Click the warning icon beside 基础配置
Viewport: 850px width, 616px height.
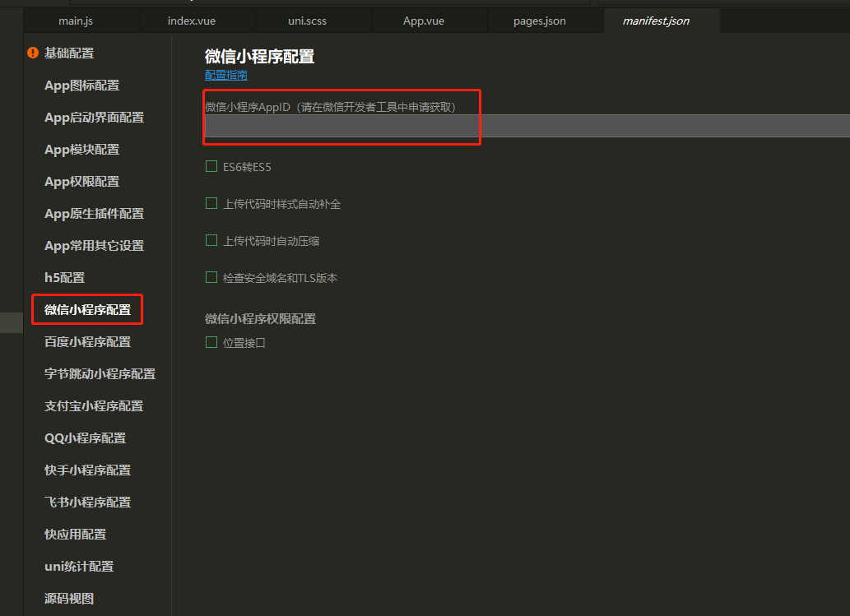[x=33, y=53]
